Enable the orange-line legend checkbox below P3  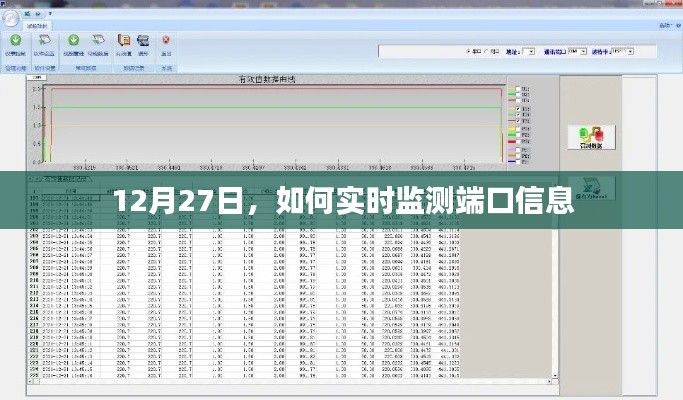click(x=518, y=156)
